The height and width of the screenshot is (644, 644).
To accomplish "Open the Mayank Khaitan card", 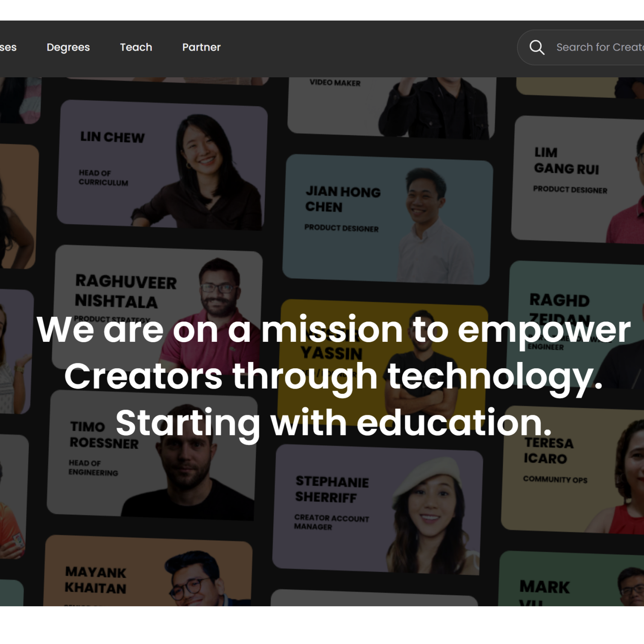I will [148, 571].
